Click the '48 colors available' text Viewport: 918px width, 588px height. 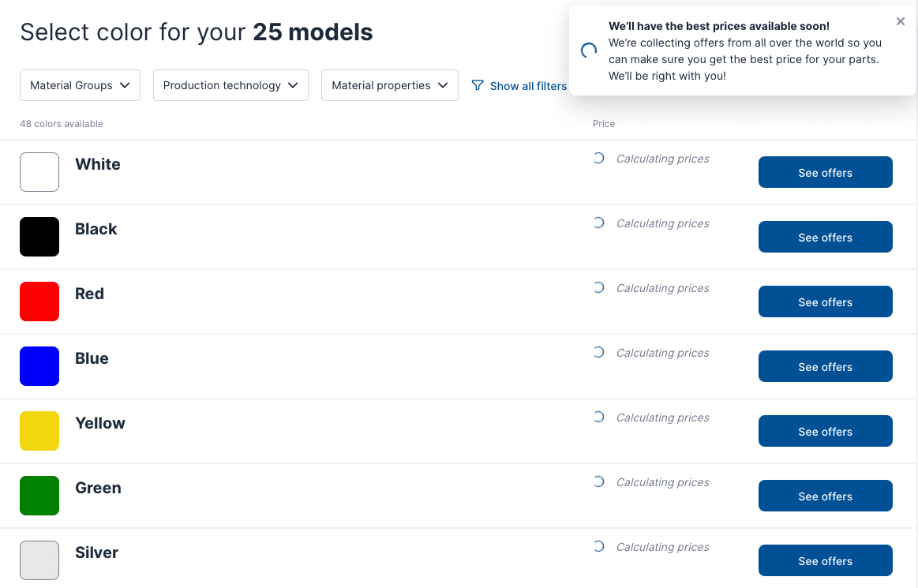62,124
